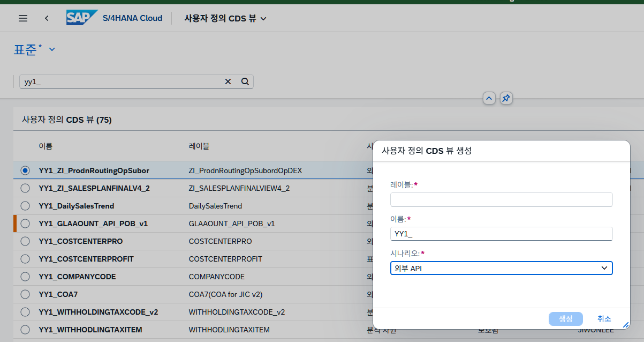Click name cell YY1_ZI_ProdnRoutingOpSubor
Image resolution: width=644 pixels, height=342 pixels.
94,170
